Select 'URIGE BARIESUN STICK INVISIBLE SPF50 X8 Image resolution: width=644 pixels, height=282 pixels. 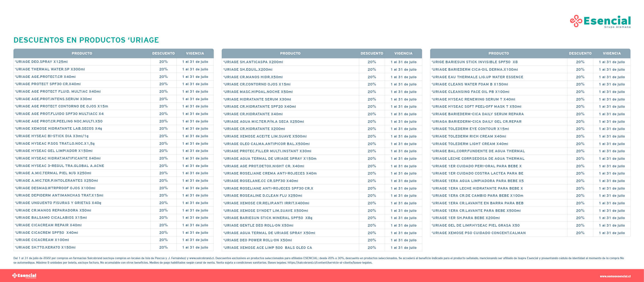(x=530, y=62)
